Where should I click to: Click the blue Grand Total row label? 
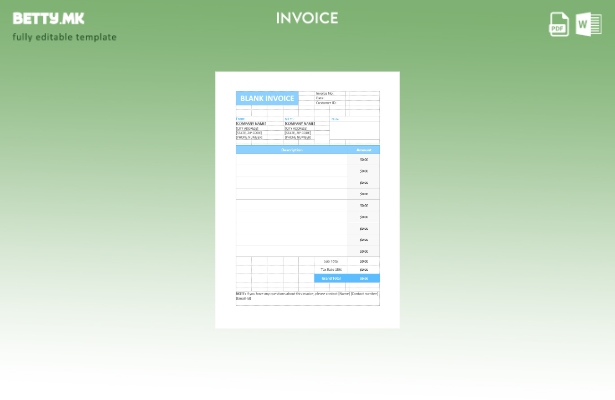(x=330, y=278)
